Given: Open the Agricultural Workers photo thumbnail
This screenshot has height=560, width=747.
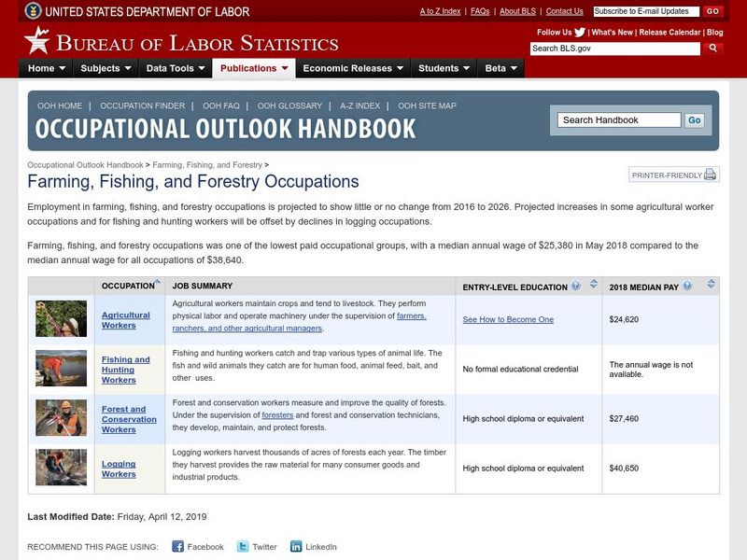Looking at the screenshot, I should coord(61,318).
